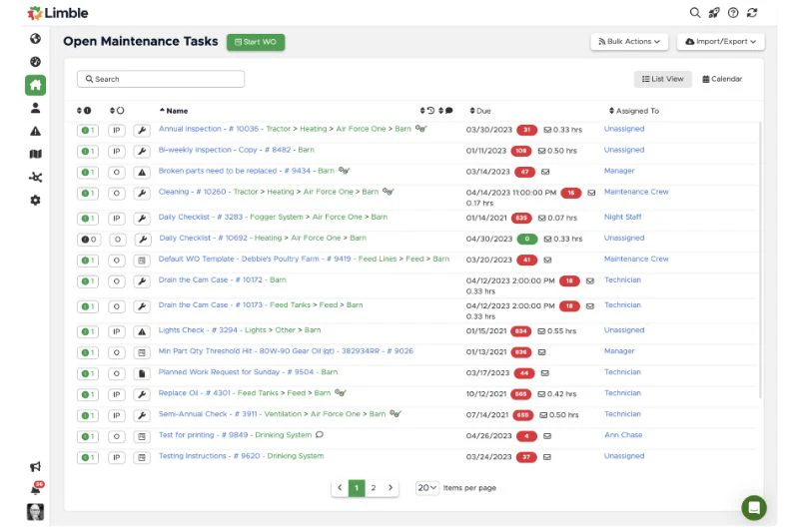Open the notifications bell with red badge
The image size is (799, 532).
36,489
